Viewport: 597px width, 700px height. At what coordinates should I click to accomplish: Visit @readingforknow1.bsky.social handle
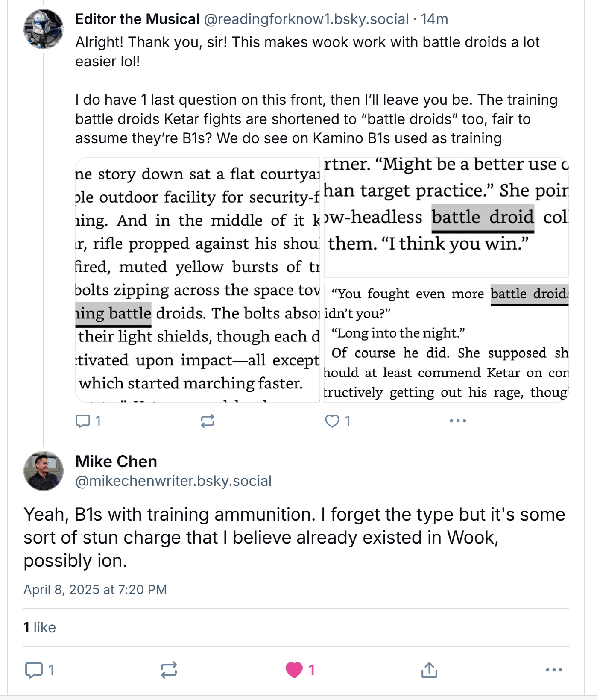[x=306, y=19]
